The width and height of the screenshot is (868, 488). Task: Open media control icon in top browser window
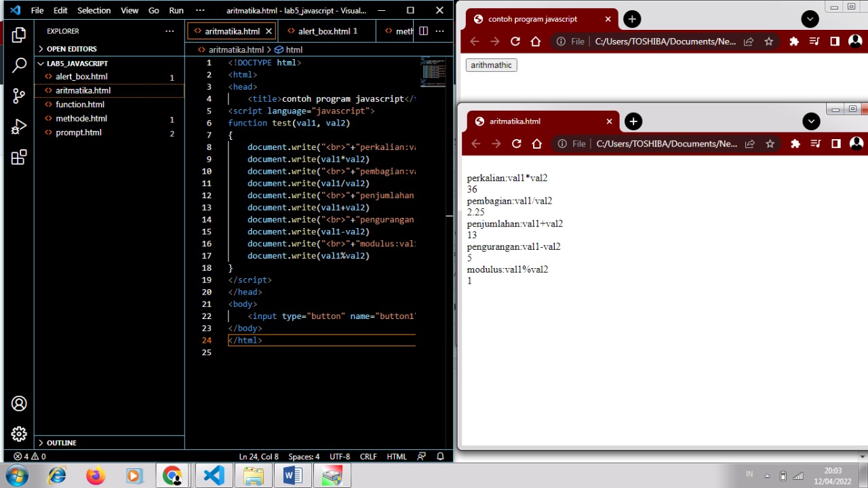click(814, 41)
